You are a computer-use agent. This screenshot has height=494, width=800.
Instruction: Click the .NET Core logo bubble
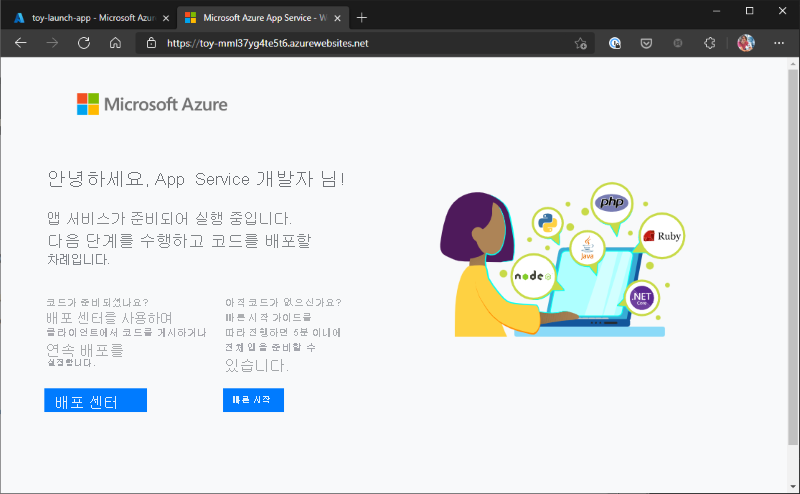coord(642,298)
